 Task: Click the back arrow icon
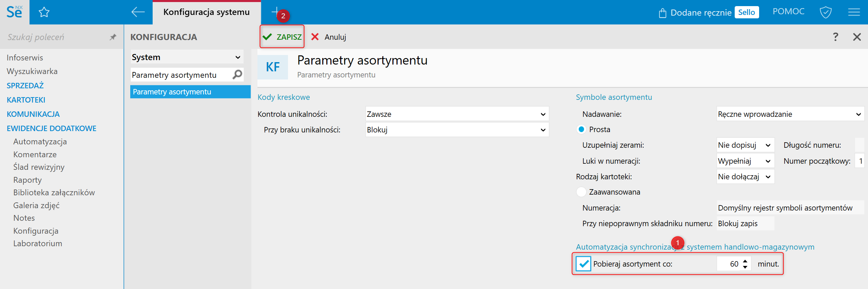pos(138,12)
